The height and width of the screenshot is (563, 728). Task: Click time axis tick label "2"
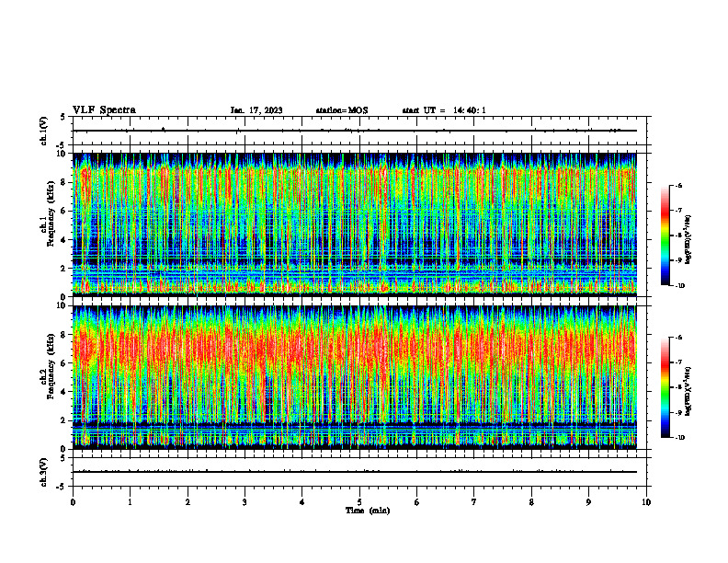[188, 502]
